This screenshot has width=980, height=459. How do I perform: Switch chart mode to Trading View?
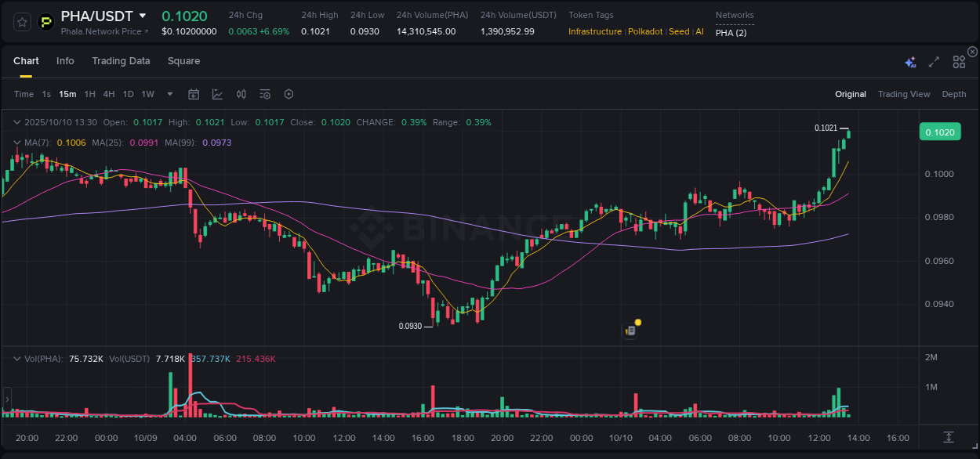(x=904, y=94)
